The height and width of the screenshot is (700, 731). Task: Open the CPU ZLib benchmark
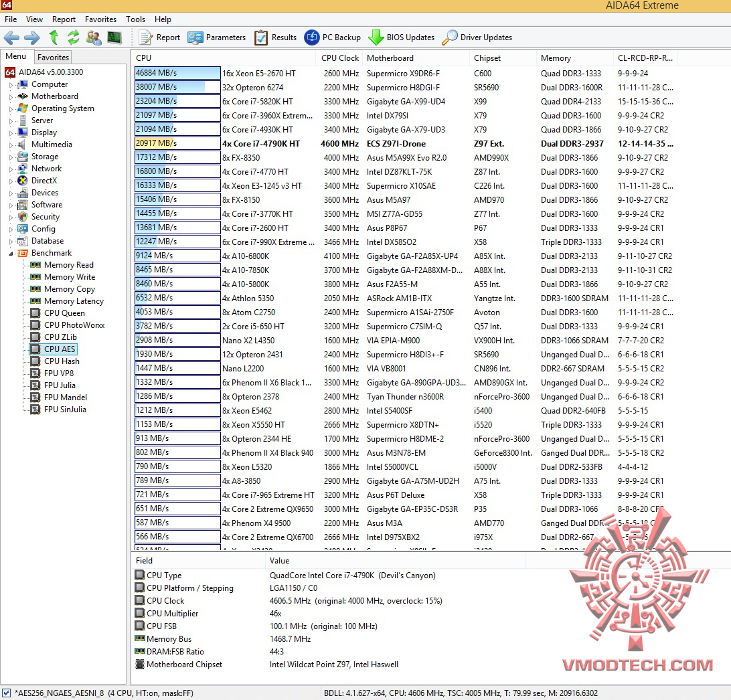[x=60, y=337]
